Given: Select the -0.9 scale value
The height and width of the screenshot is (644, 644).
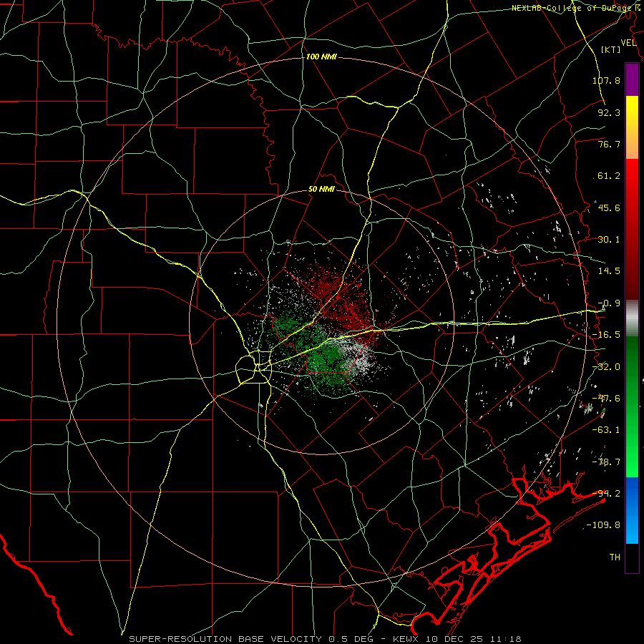Looking at the screenshot, I should [x=609, y=303].
